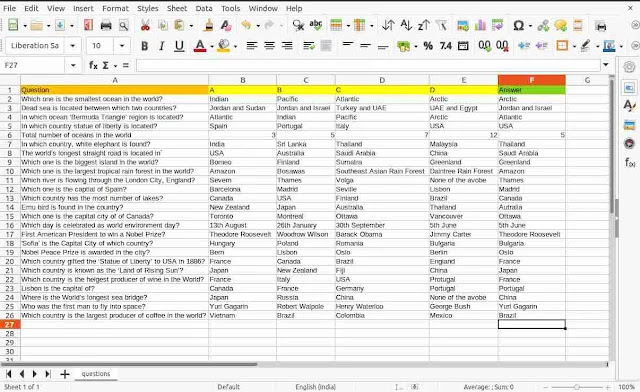
Task: Click the Print Preview icon
Action: tap(123, 26)
